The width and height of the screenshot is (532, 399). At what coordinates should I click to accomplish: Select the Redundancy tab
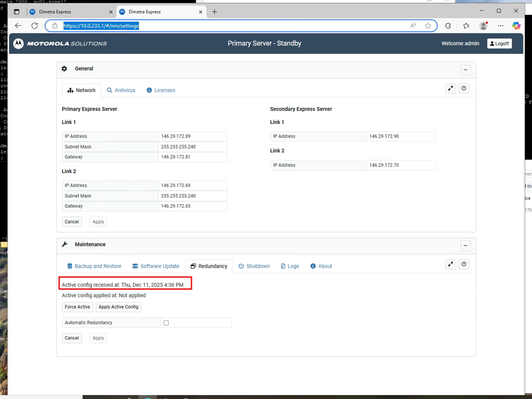209,266
